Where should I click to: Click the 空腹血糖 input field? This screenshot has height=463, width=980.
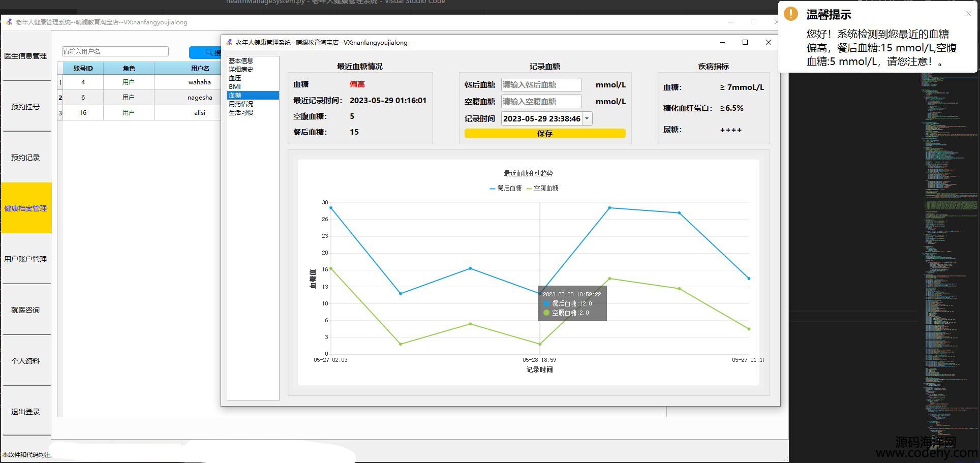point(541,102)
